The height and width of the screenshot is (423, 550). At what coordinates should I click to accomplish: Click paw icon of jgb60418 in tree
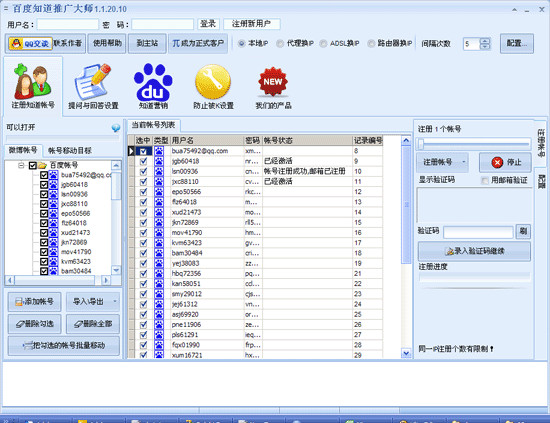[x=54, y=184]
